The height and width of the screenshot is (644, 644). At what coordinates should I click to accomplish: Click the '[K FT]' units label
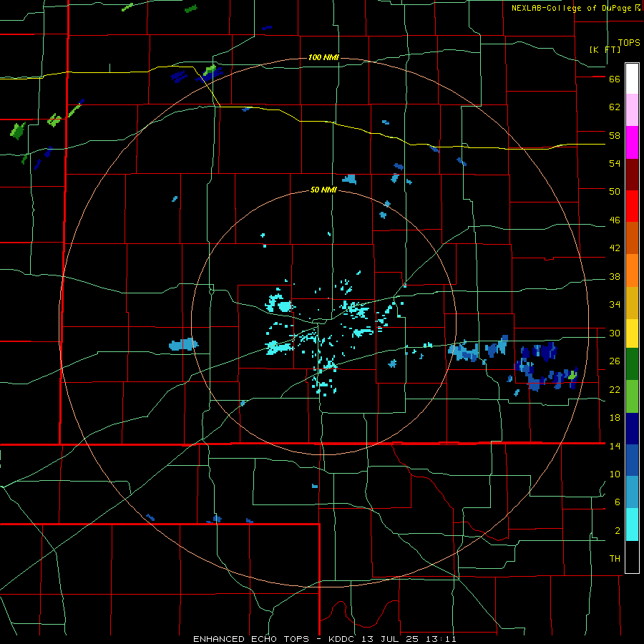pos(605,49)
